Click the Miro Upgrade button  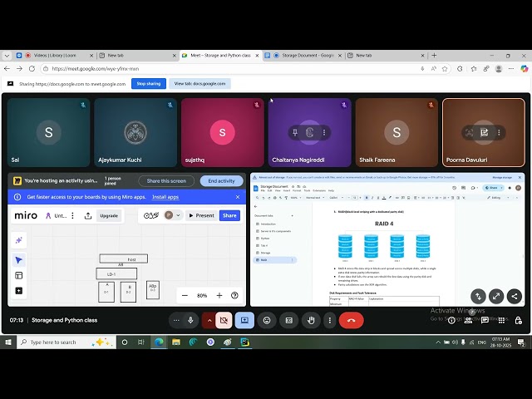tap(109, 216)
